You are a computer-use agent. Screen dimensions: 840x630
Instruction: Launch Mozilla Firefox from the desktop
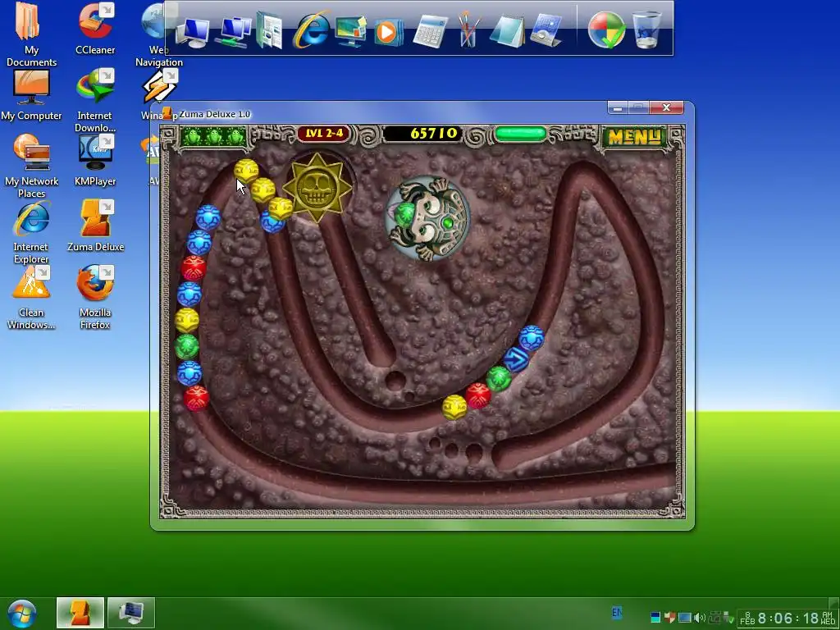95,298
